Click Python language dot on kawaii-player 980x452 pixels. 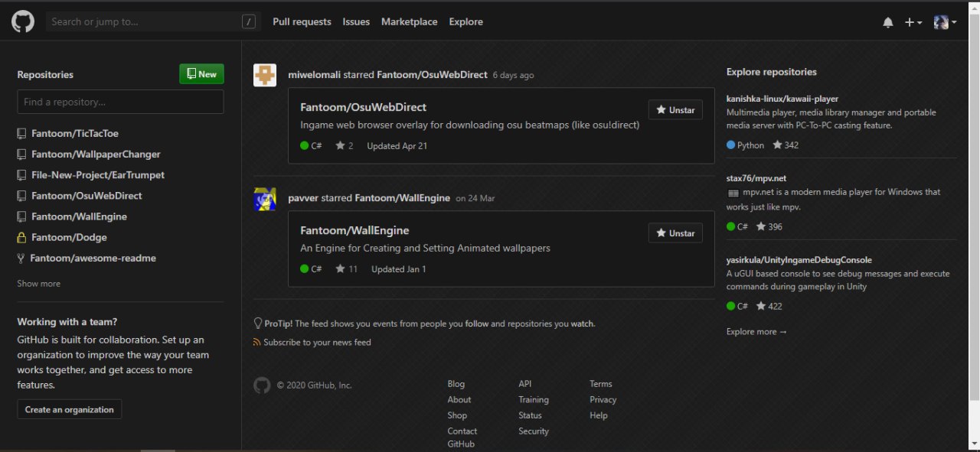pos(730,145)
